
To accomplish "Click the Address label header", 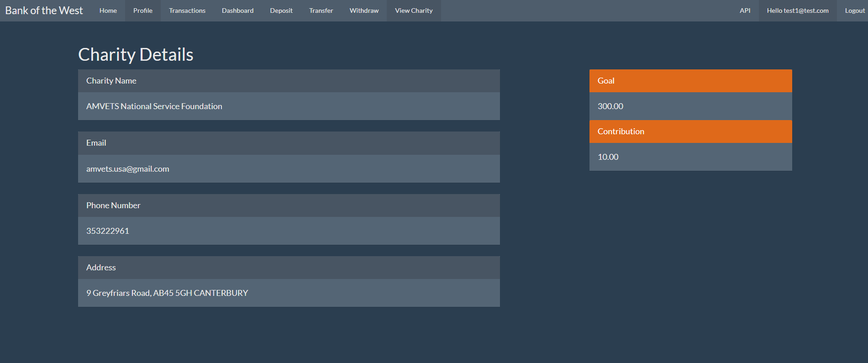I will click(289, 268).
